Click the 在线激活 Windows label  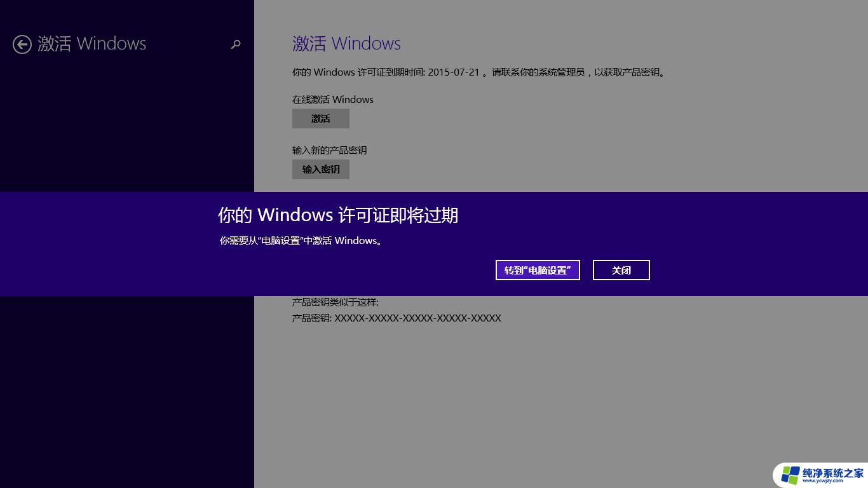click(x=333, y=100)
